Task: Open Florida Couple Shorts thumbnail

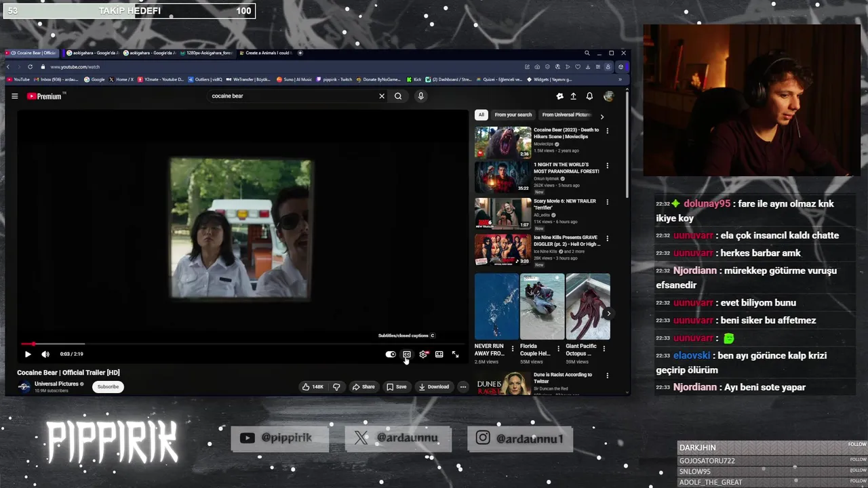Action: (x=542, y=306)
